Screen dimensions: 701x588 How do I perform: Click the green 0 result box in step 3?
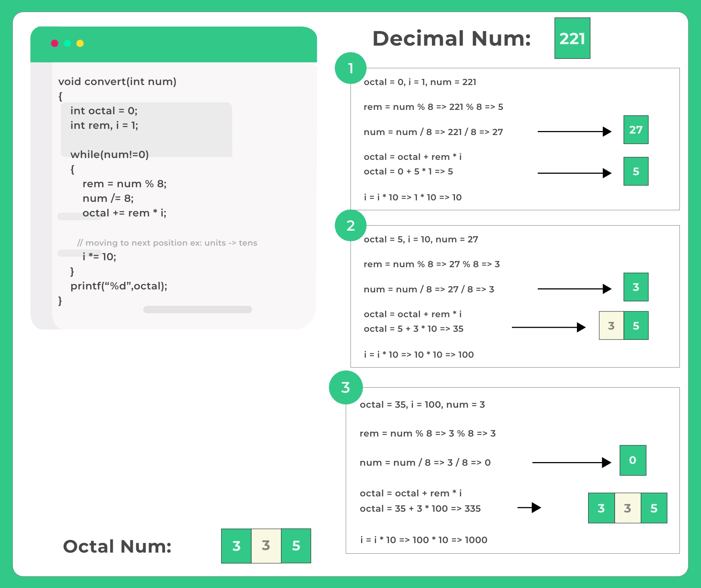point(633,461)
